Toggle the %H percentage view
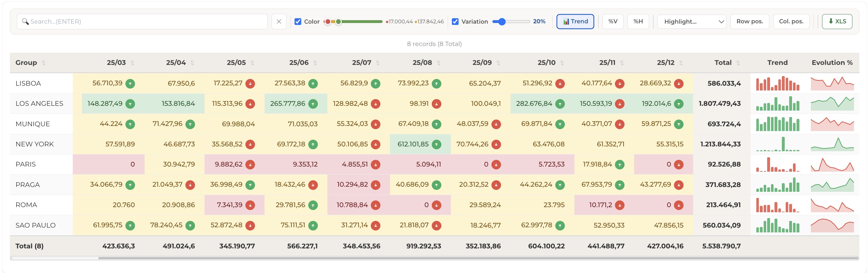This screenshot has height=273, width=868. (x=638, y=22)
